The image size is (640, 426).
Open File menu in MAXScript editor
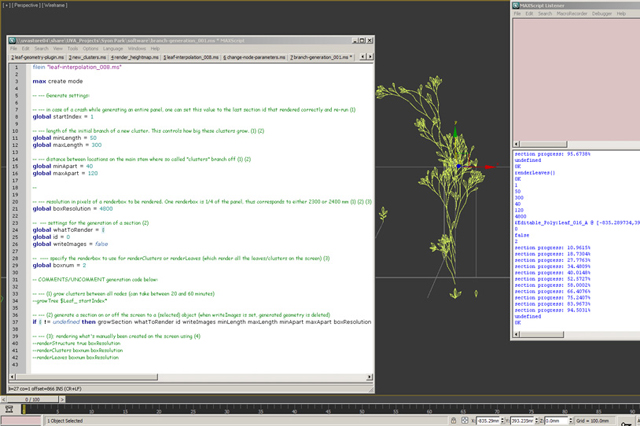click(x=13, y=48)
